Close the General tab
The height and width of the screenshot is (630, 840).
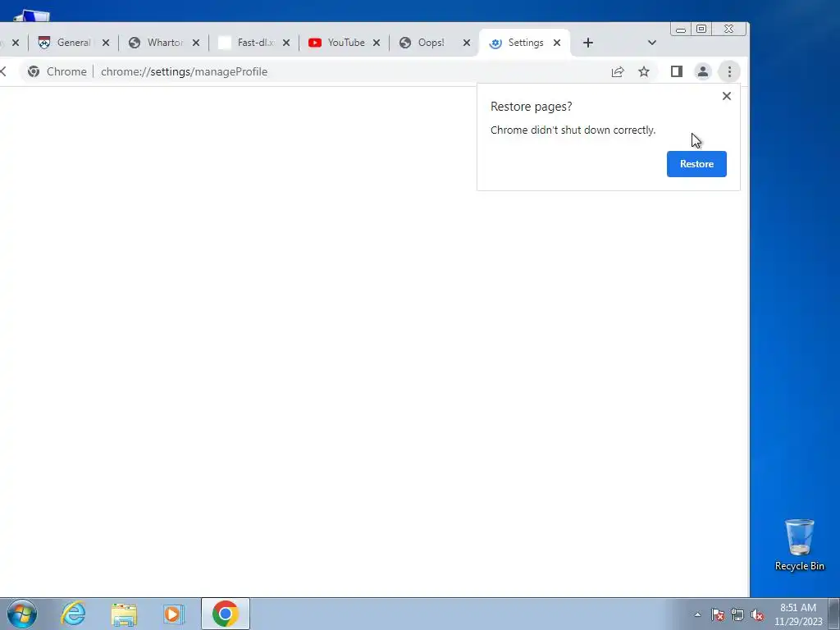tap(106, 43)
